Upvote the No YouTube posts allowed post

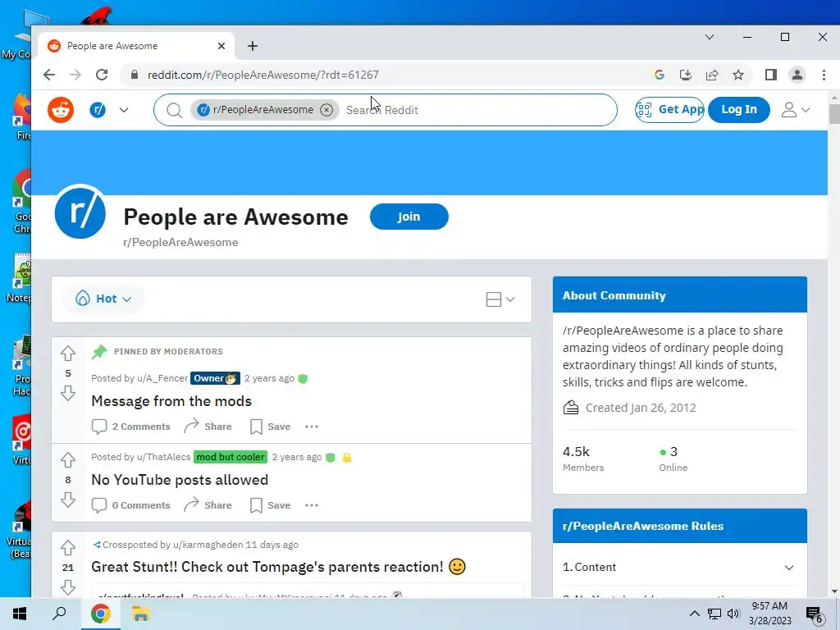68,460
